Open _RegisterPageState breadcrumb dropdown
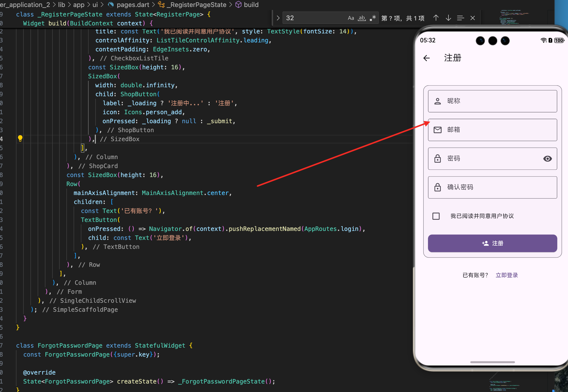The image size is (568, 392). (198, 5)
